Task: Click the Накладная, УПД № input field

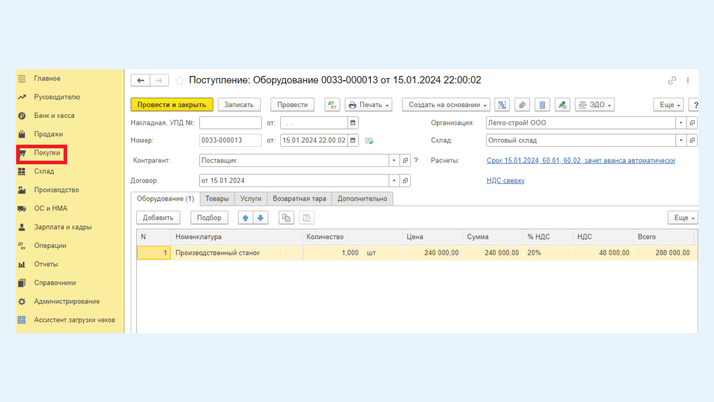Action: tap(230, 123)
